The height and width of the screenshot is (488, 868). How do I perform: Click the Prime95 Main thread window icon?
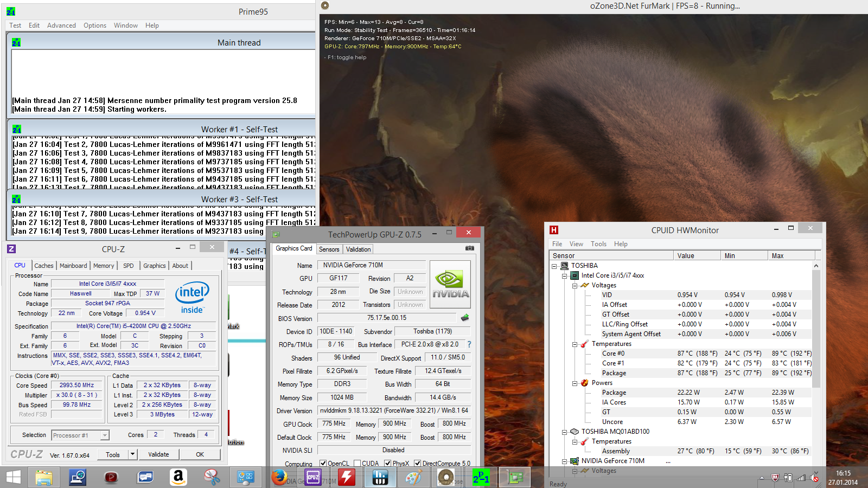(x=16, y=42)
